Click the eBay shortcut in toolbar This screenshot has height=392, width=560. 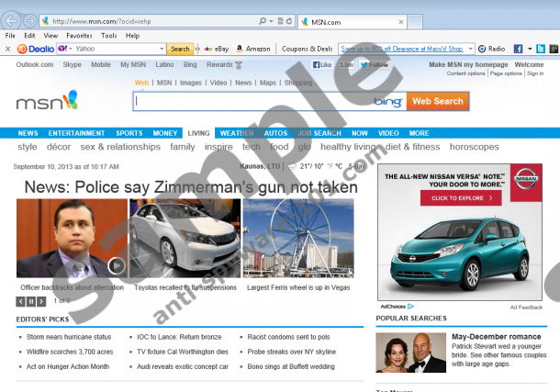point(216,49)
